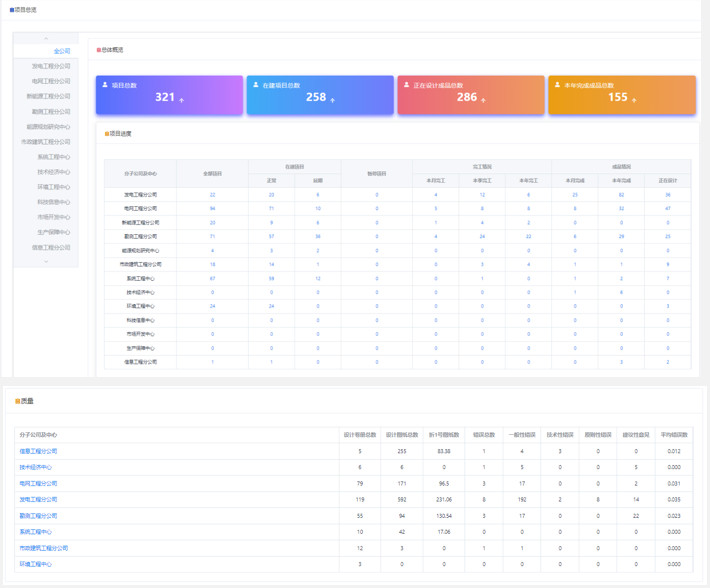The height and width of the screenshot is (588, 710).
Task: Click the orange 本年完成成品总数 summary card
Action: (x=621, y=95)
